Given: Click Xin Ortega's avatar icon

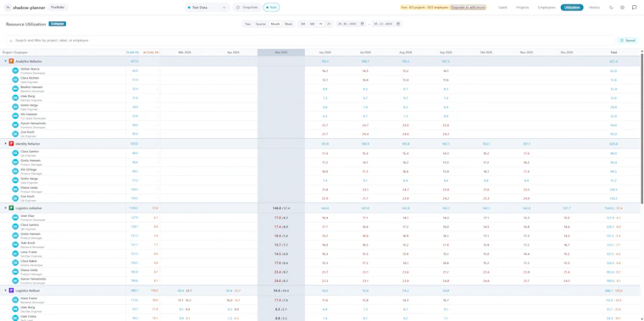Looking at the screenshot, I should 15,171.
